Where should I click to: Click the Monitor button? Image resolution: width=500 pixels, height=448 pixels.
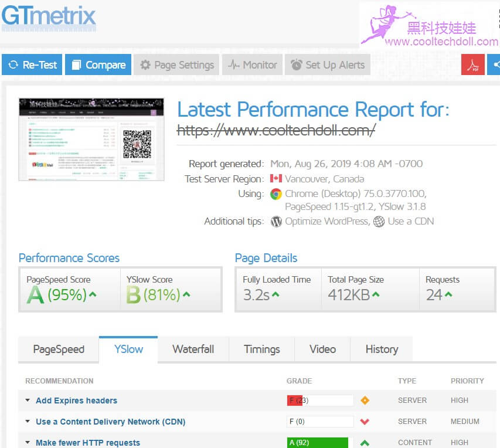click(252, 65)
